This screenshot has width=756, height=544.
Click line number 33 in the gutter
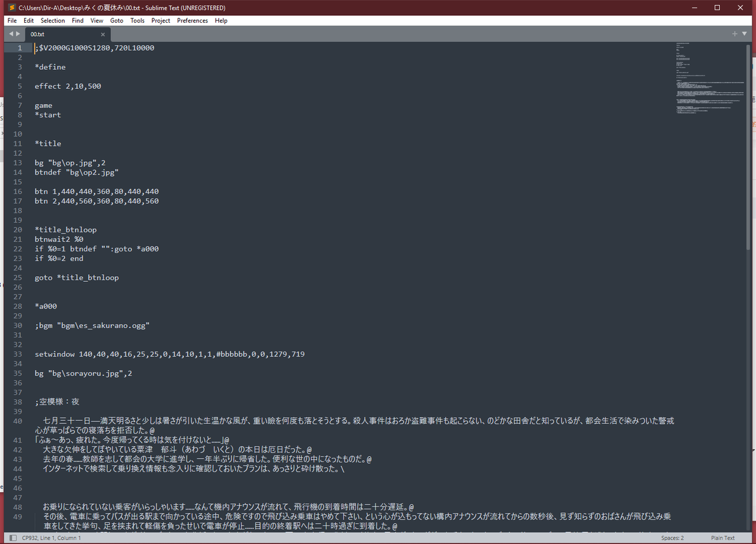[x=18, y=354]
